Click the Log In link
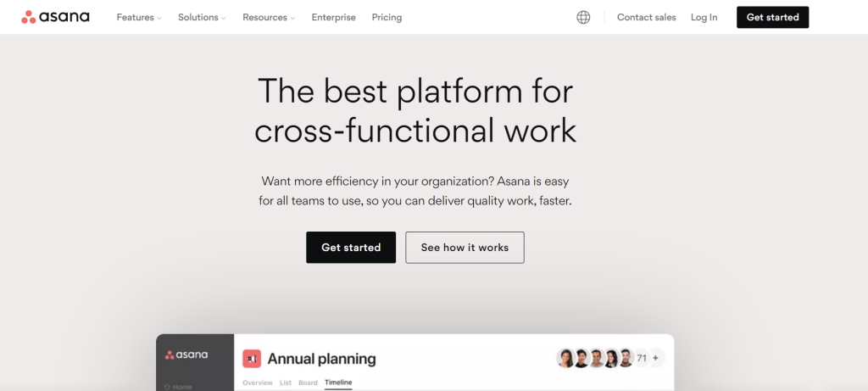The width and height of the screenshot is (868, 391). click(704, 17)
